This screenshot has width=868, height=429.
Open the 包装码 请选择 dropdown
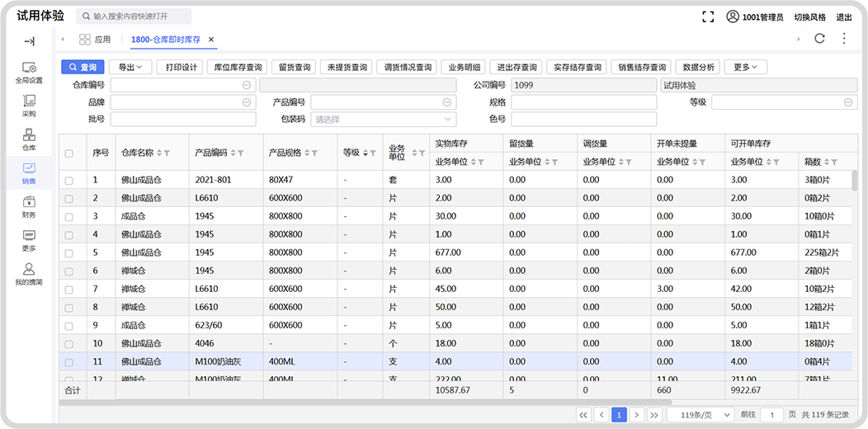[383, 119]
